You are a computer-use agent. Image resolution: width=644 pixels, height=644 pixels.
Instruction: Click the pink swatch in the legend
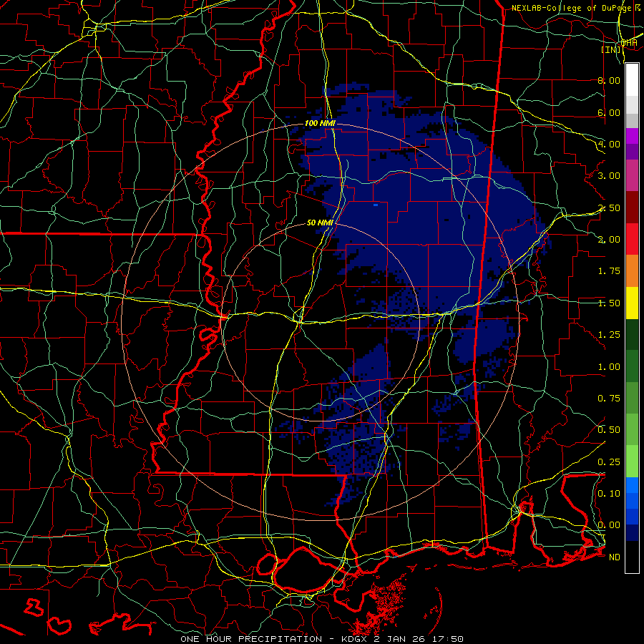(632, 175)
